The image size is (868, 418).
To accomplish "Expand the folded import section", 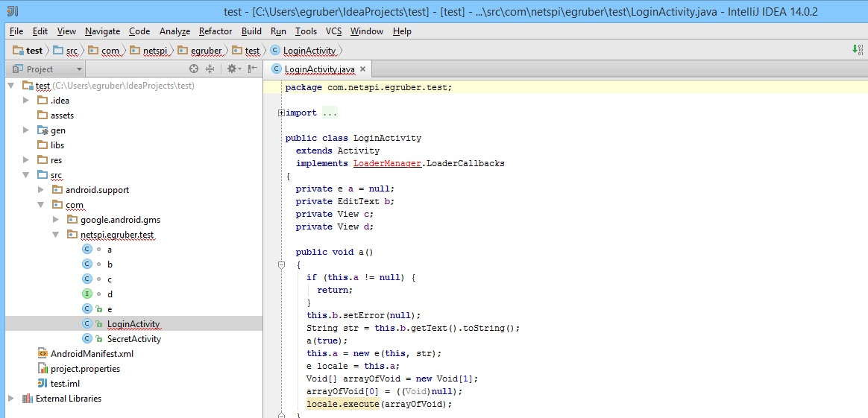I will pyautogui.click(x=281, y=113).
